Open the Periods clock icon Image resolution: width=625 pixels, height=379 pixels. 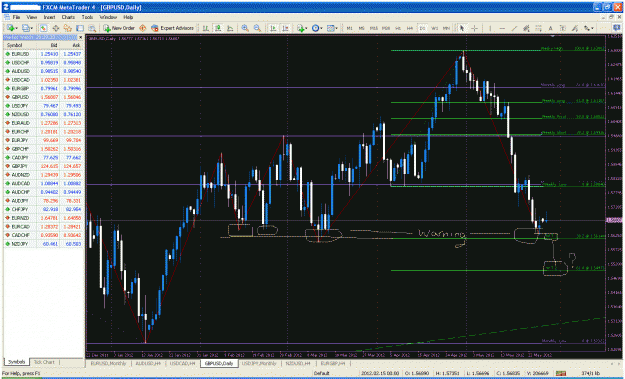(x=316, y=28)
